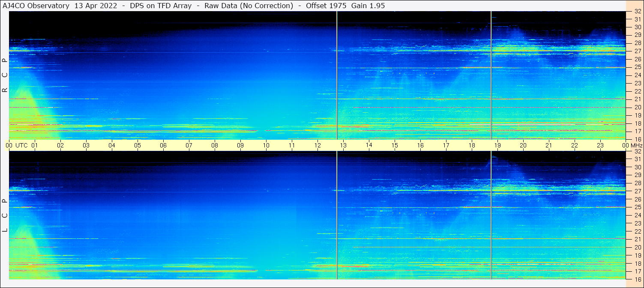Select the "Gain 1.95" value in the header
Image resolution: width=644 pixels, height=288 pixels.
[368, 6]
